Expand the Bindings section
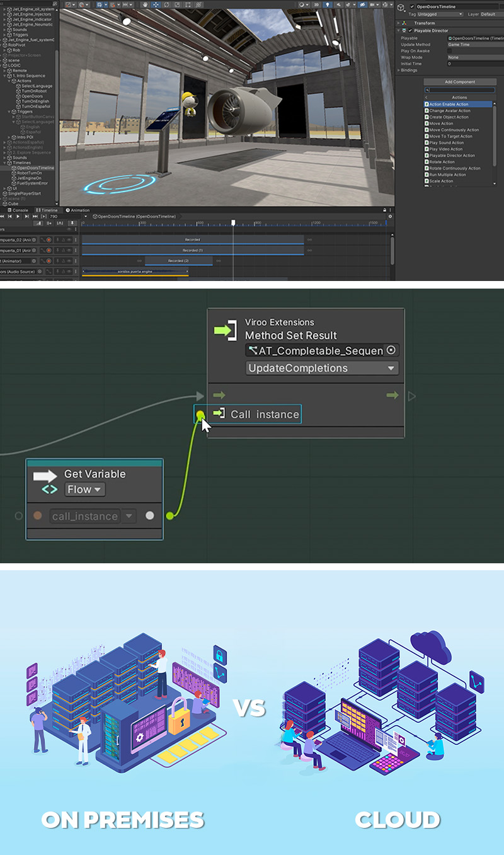The image size is (504, 855). 399,70
